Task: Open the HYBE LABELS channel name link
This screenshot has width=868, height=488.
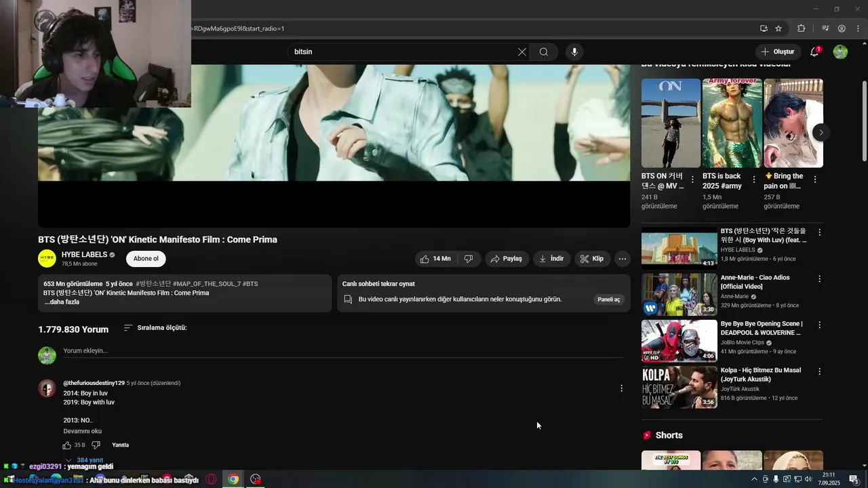Action: (x=84, y=255)
